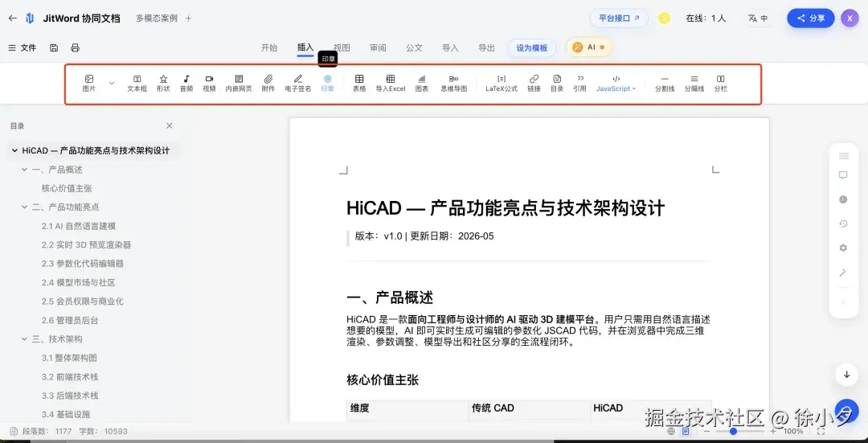
Task: Switch to the 导入 tab
Action: (451, 47)
